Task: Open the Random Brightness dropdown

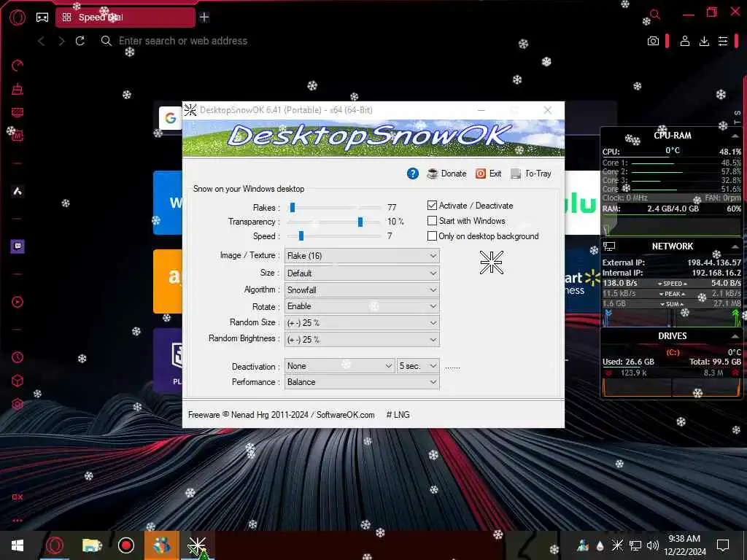Action: coord(362,340)
